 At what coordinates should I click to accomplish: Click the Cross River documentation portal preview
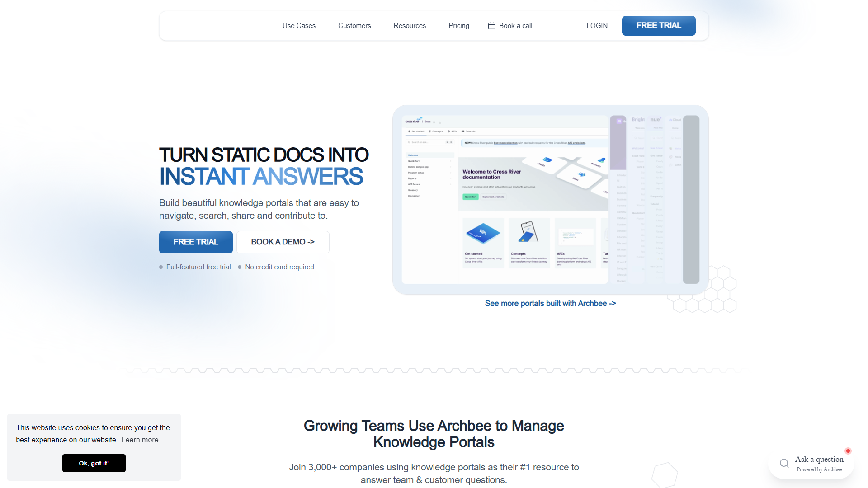pyautogui.click(x=505, y=199)
